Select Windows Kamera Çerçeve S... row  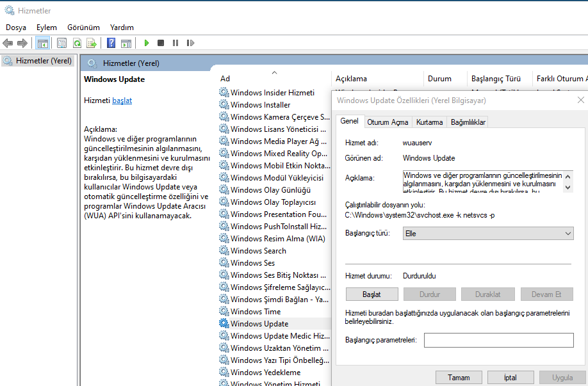(275, 117)
